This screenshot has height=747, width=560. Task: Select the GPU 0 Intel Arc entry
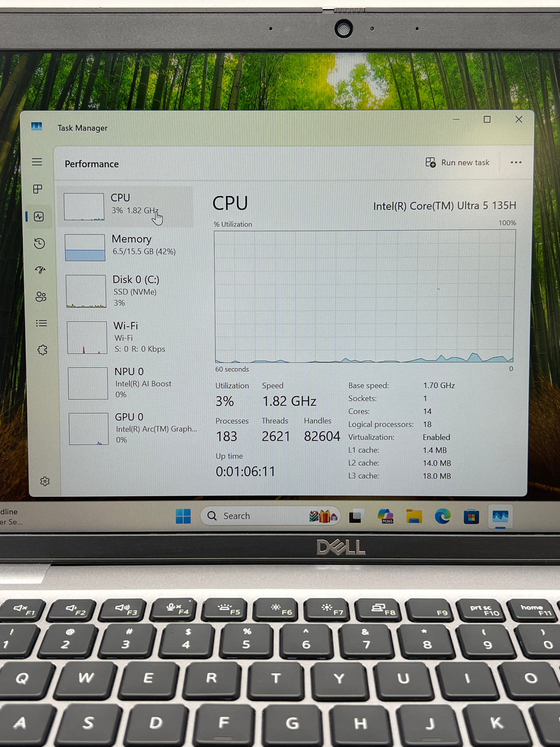pyautogui.click(x=131, y=428)
